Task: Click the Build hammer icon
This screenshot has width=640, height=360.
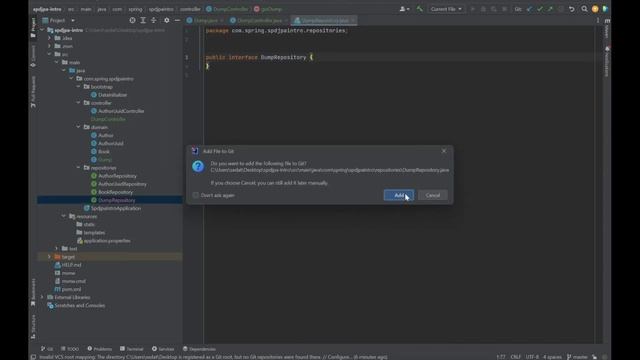Action: tap(419, 9)
